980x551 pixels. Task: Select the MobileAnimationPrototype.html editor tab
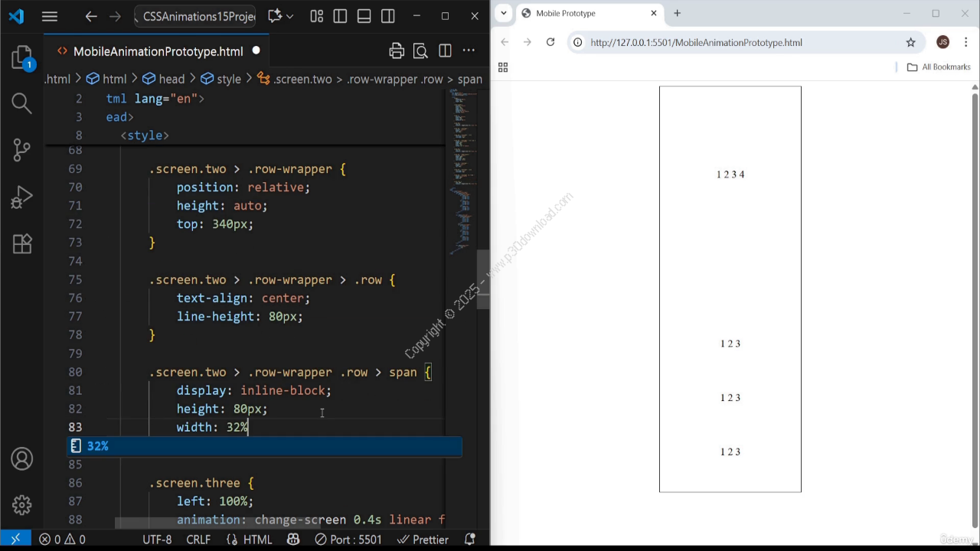click(158, 51)
